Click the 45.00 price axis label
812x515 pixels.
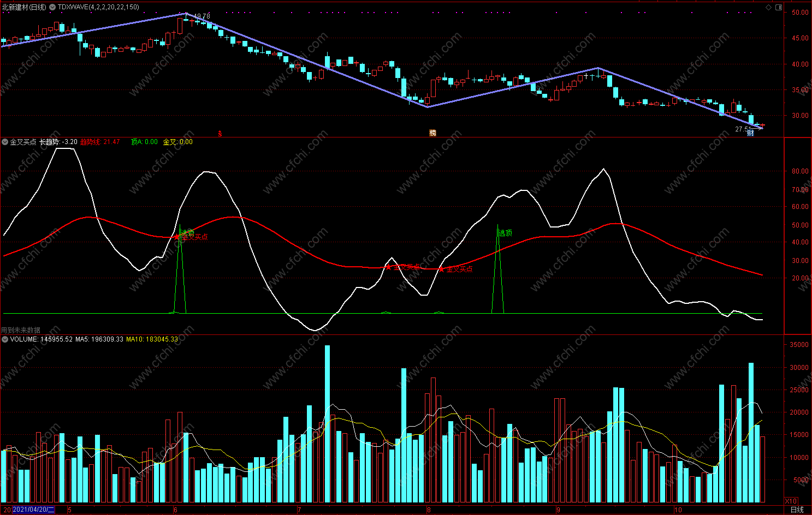800,38
